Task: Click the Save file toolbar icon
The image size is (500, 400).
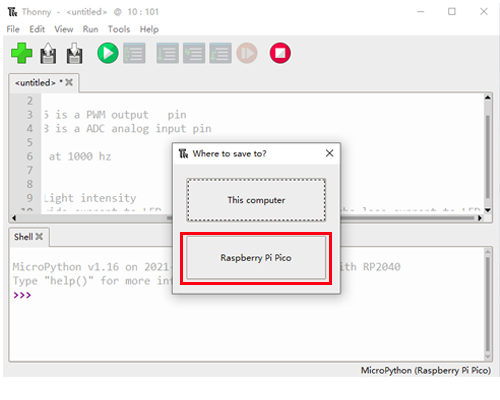Action: click(74, 53)
